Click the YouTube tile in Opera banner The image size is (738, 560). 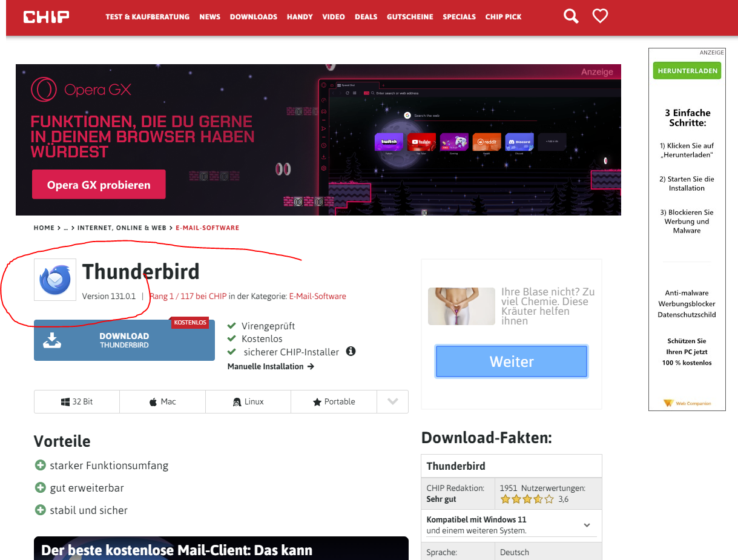click(x=422, y=142)
